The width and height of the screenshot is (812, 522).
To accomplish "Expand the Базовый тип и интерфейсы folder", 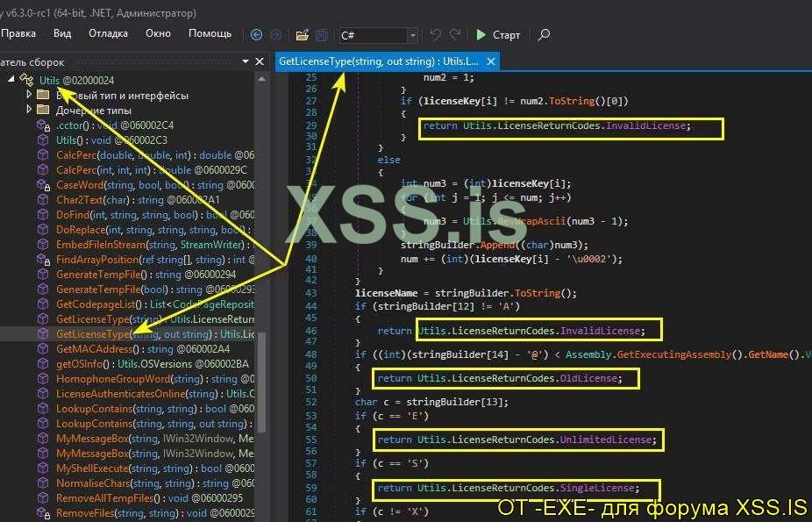I will pos(29,95).
